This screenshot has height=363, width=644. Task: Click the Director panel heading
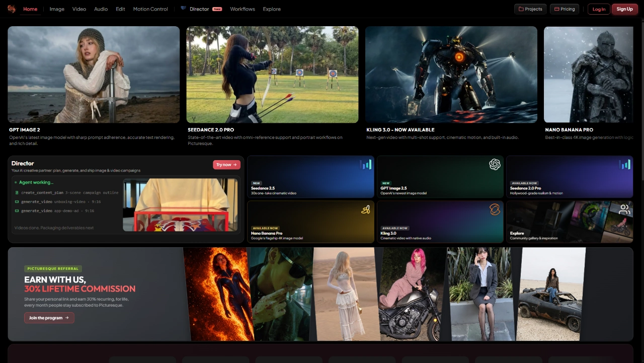[x=23, y=163]
